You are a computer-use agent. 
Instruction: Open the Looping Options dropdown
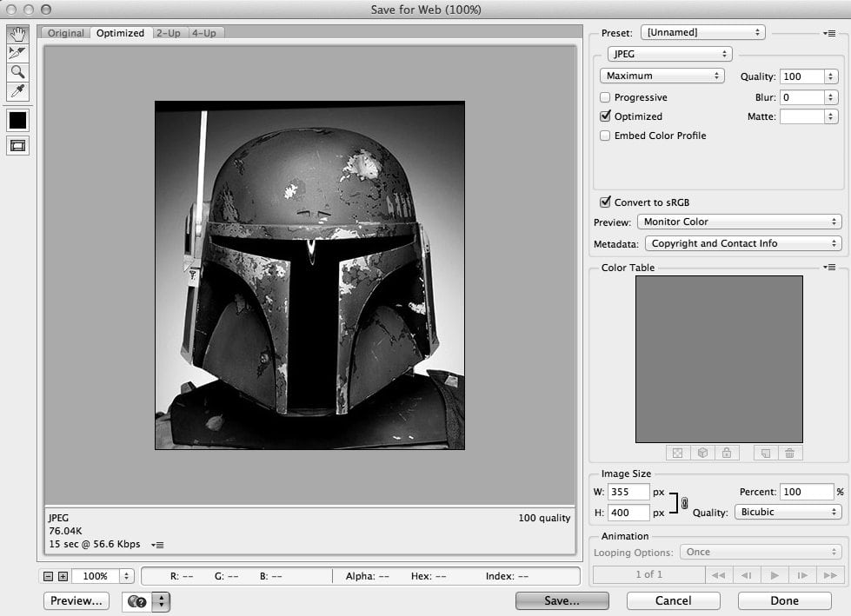(761, 552)
